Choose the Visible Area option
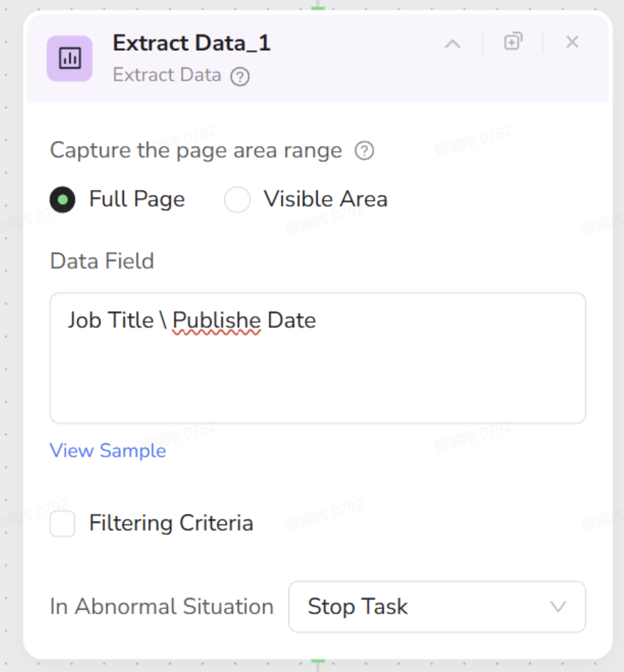 click(x=237, y=199)
